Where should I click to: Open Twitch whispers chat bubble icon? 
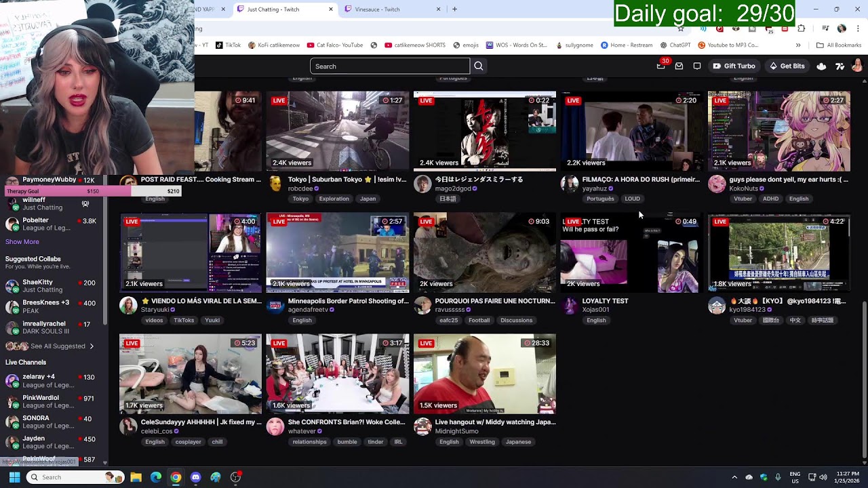(x=697, y=66)
